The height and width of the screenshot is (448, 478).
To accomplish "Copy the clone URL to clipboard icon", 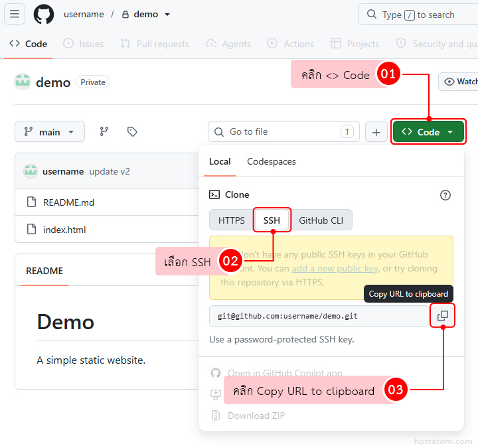I will (x=442, y=316).
